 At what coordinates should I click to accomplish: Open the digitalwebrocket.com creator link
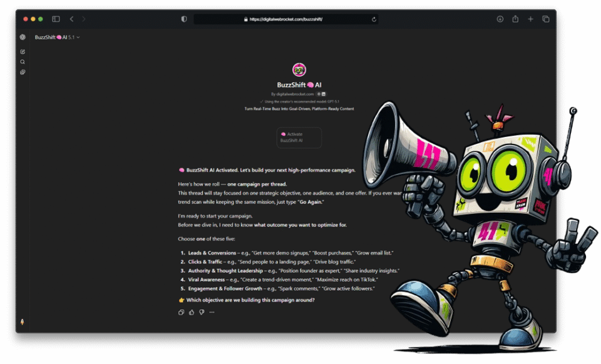pyautogui.click(x=295, y=94)
